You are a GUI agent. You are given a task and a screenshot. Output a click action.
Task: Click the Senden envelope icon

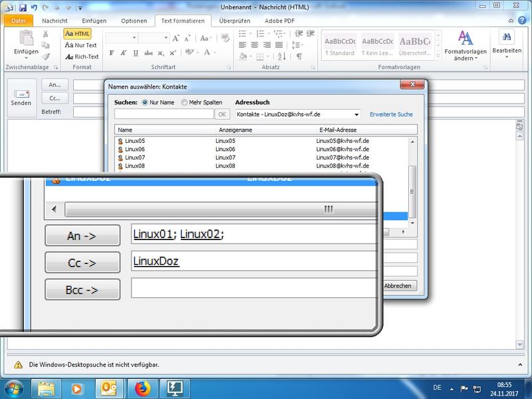[x=21, y=94]
